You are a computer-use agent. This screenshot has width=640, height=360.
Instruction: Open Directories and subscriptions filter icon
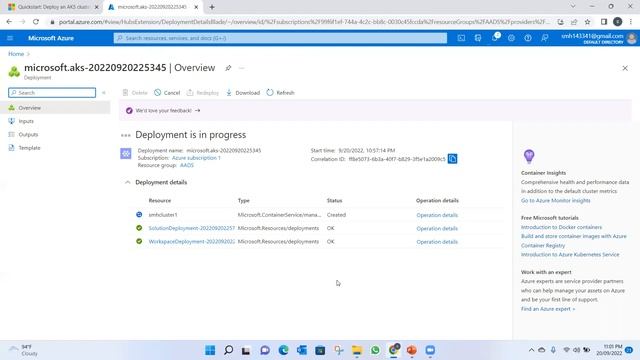478,38
